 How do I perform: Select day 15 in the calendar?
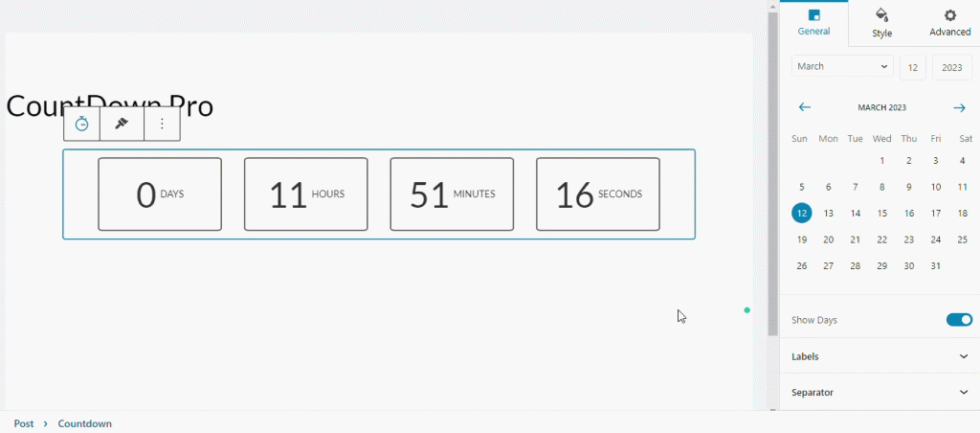tap(882, 214)
